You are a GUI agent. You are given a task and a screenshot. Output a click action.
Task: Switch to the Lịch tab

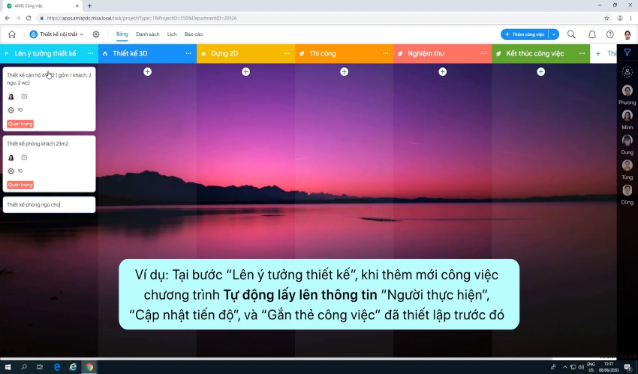click(172, 34)
